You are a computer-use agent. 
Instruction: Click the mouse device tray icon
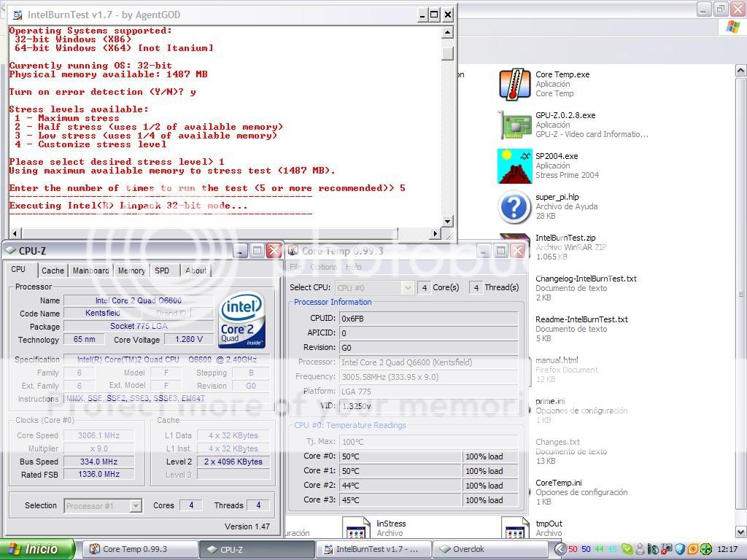[x=653, y=550]
